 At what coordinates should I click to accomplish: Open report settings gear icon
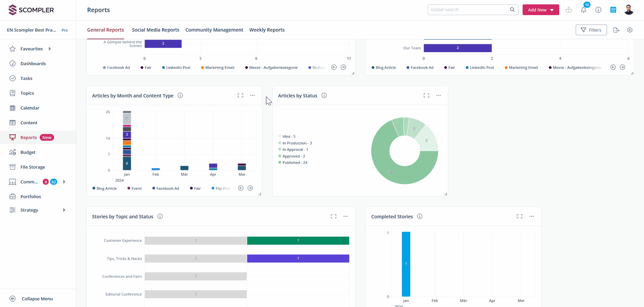pos(630,30)
